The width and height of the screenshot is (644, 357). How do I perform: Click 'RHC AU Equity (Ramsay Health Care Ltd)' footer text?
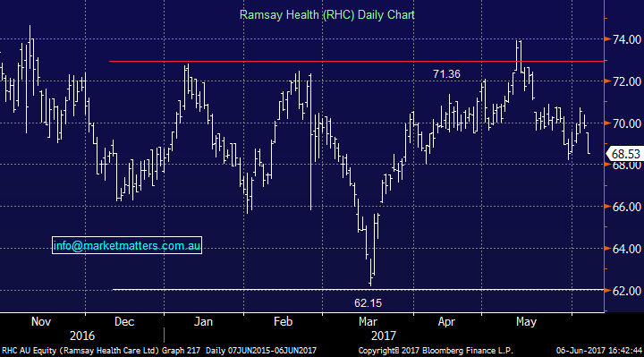[80, 351]
